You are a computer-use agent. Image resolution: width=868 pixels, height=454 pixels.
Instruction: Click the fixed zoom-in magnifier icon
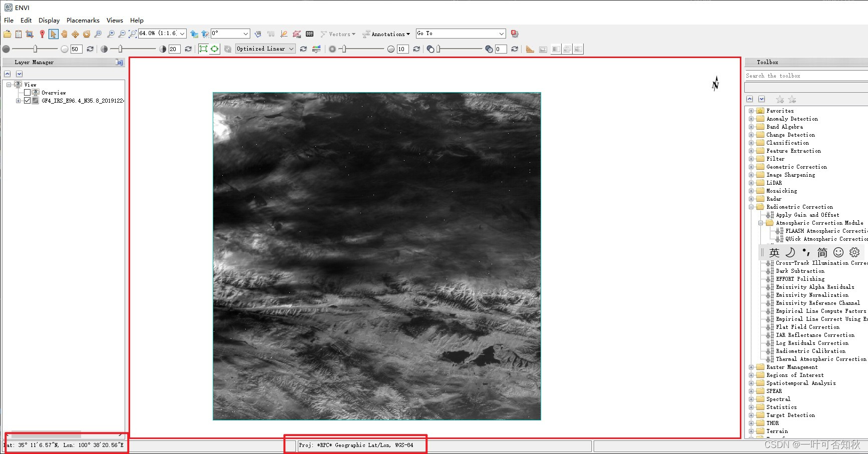(110, 34)
